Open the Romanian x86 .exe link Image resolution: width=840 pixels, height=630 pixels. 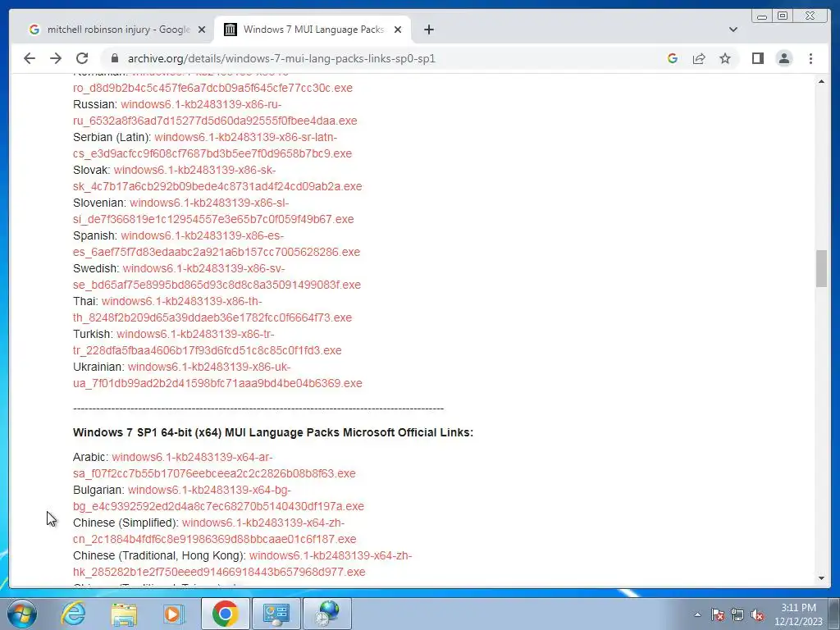coord(212,87)
